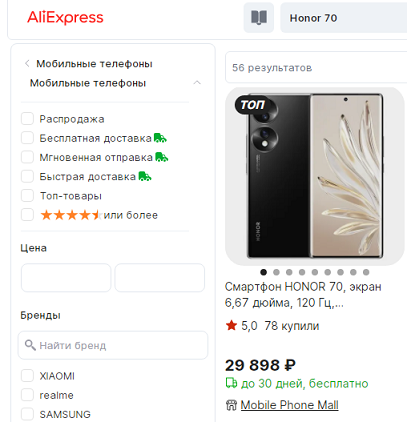The image size is (407, 422).
Task: Enable the Распродажа checkbox
Action: coord(27,119)
